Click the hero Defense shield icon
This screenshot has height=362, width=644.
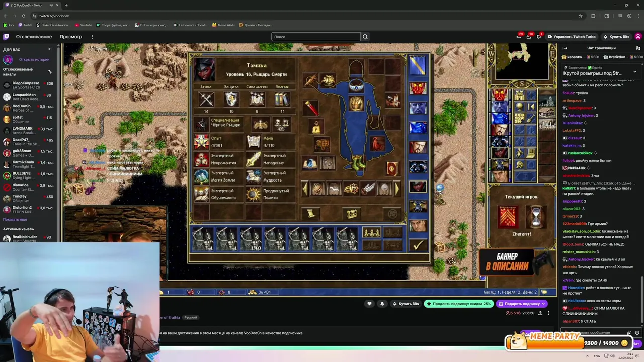click(231, 99)
